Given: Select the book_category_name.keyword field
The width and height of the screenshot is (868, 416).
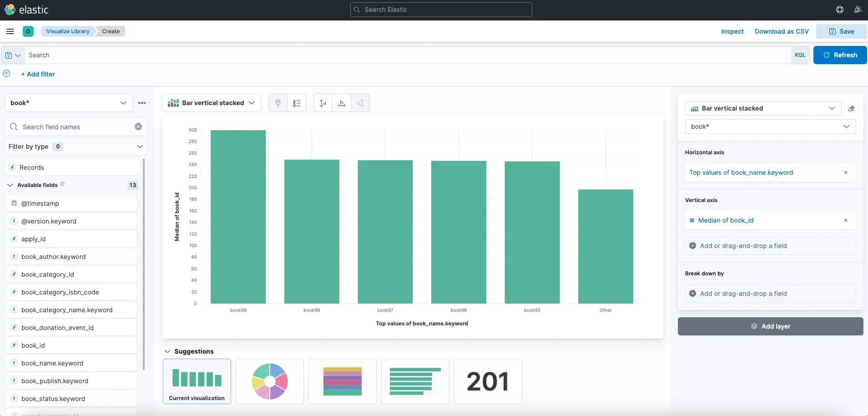Looking at the screenshot, I should 71,310.
